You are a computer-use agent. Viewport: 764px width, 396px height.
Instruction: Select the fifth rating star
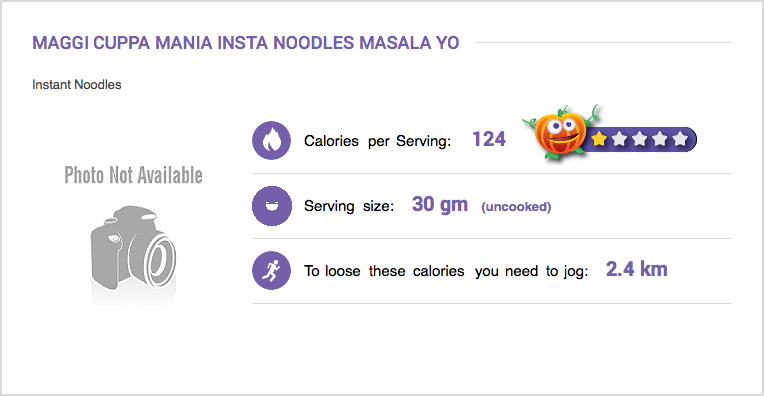[680, 139]
